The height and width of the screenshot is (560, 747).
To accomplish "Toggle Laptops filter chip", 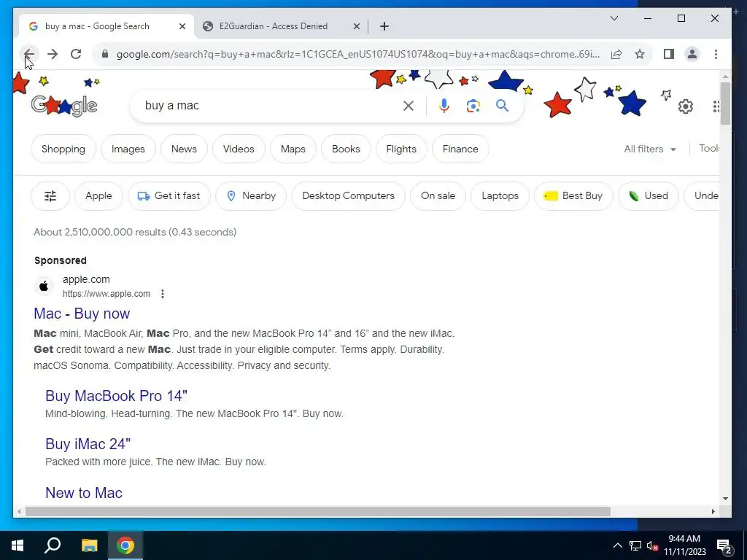I will click(500, 195).
